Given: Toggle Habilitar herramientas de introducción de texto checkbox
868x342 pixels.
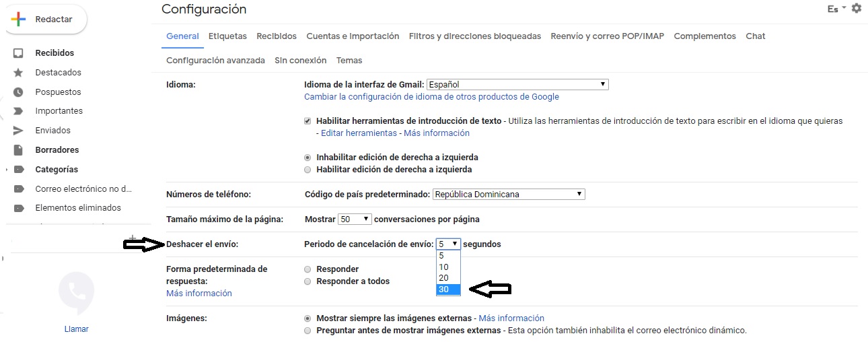Looking at the screenshot, I should (308, 121).
